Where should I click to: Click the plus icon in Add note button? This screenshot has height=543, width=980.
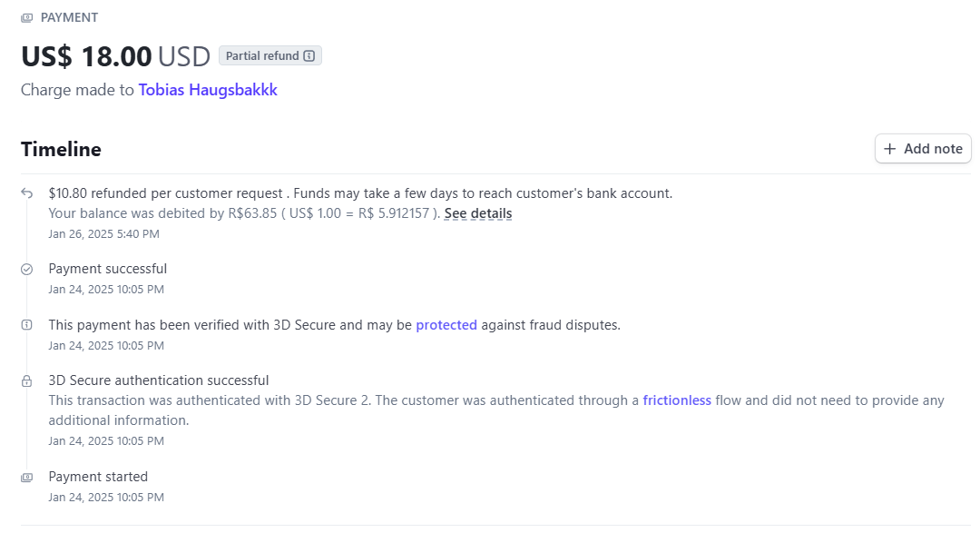(x=889, y=148)
